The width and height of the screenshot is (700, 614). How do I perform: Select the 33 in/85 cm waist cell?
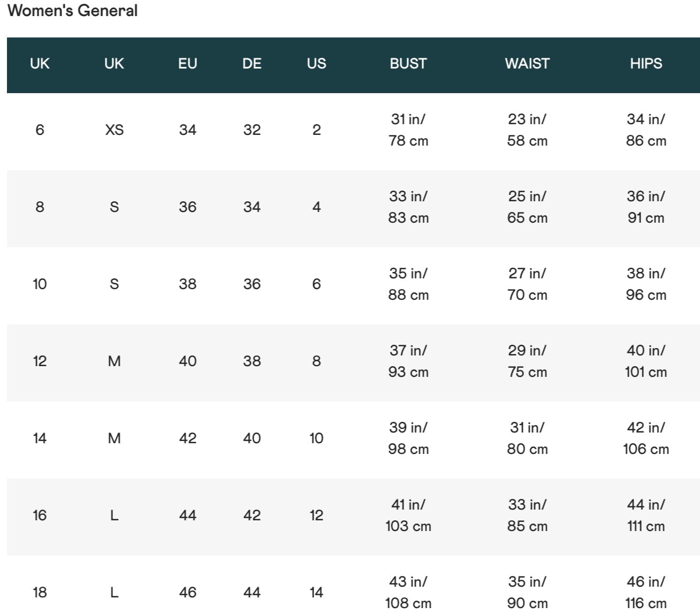pos(527,515)
